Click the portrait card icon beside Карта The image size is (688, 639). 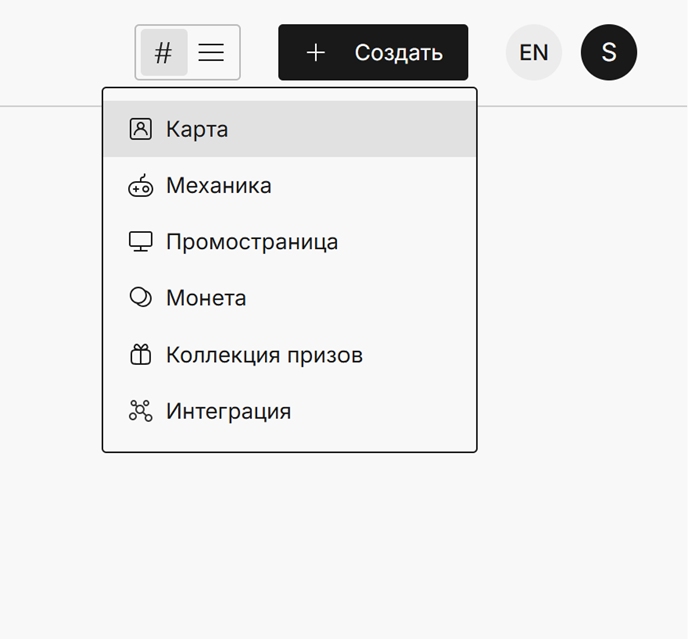pos(140,129)
